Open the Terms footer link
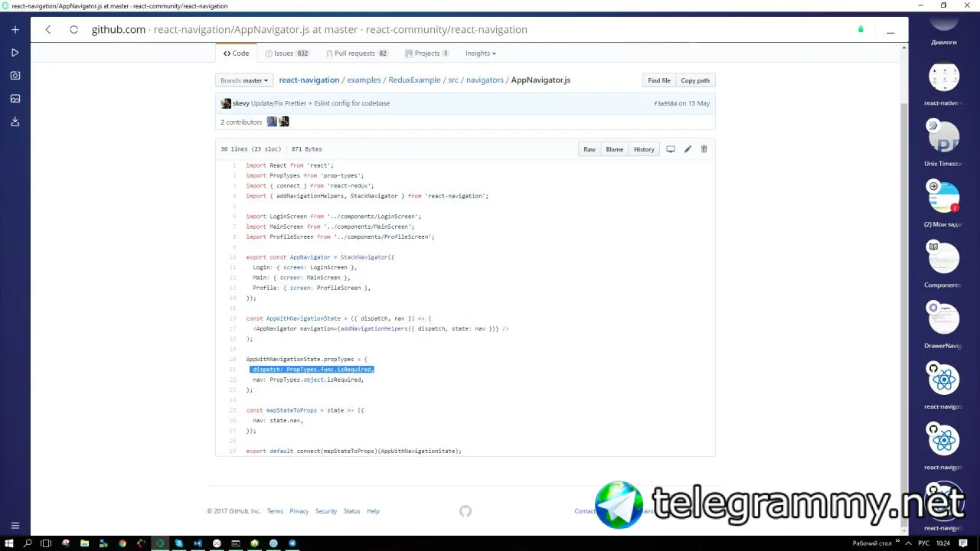The width and height of the screenshot is (980, 551). click(x=275, y=511)
